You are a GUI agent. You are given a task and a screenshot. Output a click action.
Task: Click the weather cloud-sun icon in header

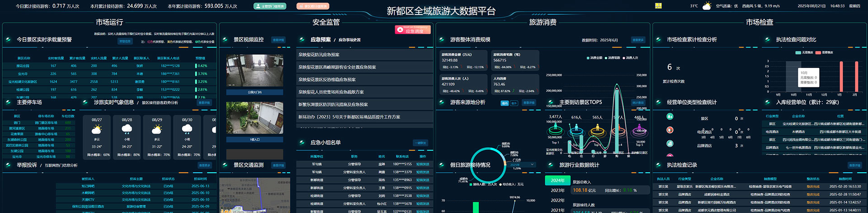click(x=706, y=6)
